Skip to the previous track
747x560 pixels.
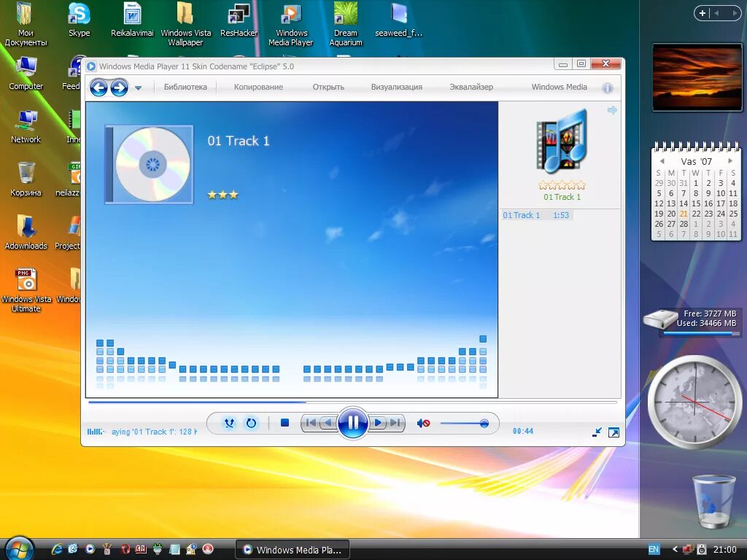click(x=310, y=423)
